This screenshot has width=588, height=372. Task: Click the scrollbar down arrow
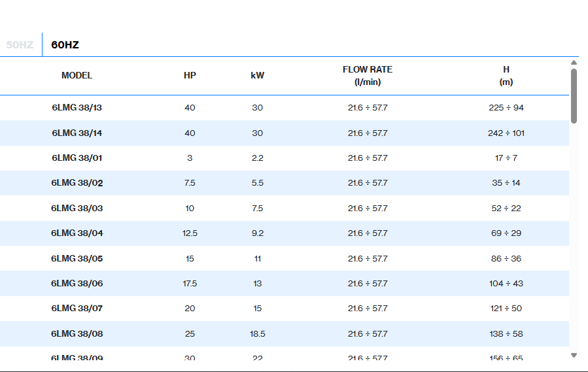tap(574, 355)
